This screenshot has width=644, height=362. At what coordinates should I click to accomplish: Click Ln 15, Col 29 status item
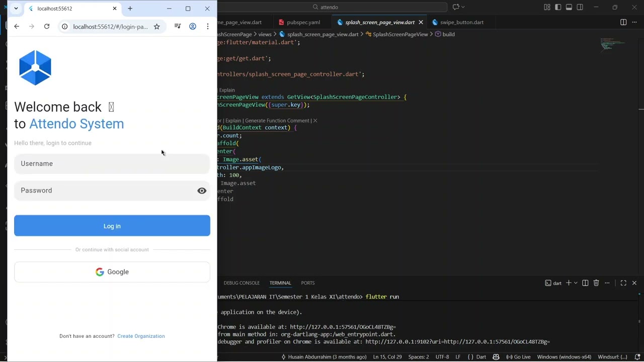click(387, 357)
